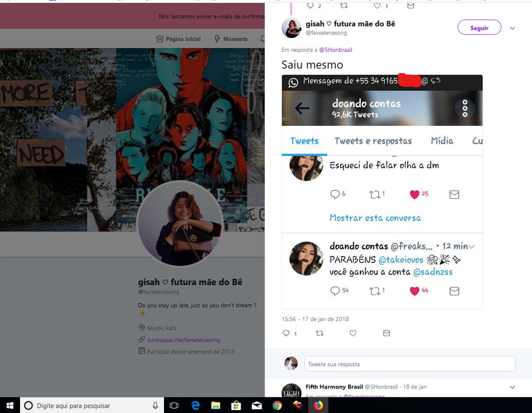Click the message envelope on the Esqueci de falar tweet
This screenshot has height=413, width=532.
tap(454, 195)
